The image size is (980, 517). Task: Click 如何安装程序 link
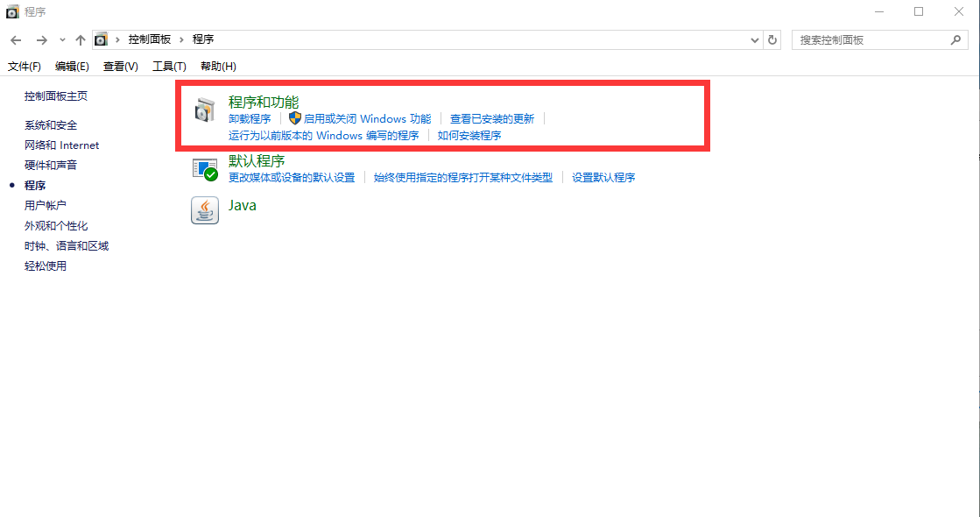click(469, 136)
